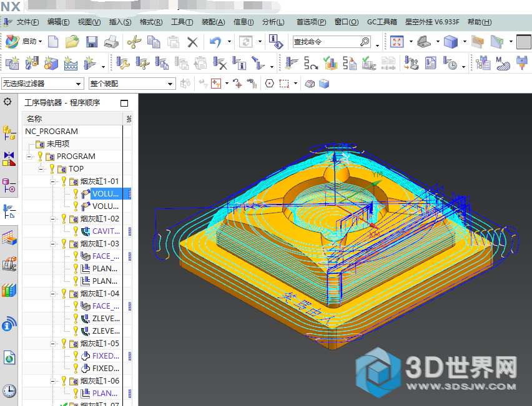Screen dimensions: 532x406
Task: Click the Undo arrow icon
Action: click(x=215, y=42)
